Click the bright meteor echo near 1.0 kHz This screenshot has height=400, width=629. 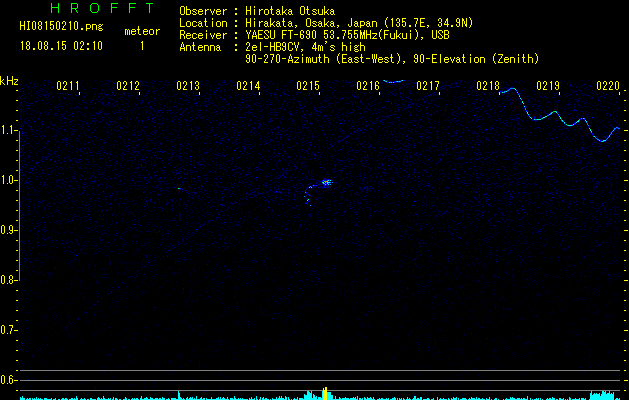pyautogui.click(x=327, y=183)
